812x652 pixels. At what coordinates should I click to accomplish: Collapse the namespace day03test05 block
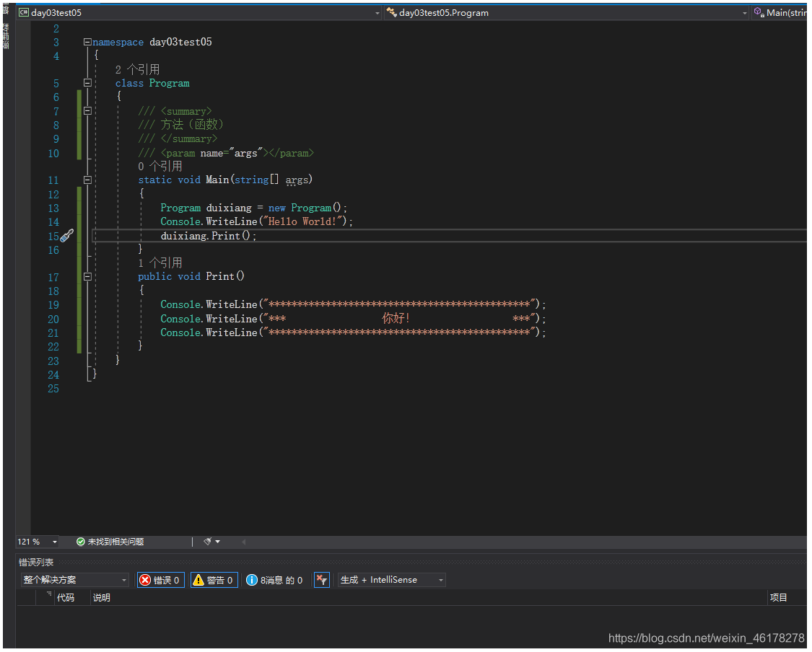click(87, 42)
